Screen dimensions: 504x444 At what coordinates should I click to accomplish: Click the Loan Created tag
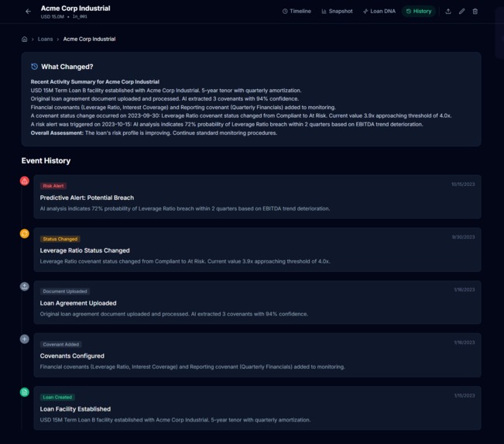[x=57, y=397]
